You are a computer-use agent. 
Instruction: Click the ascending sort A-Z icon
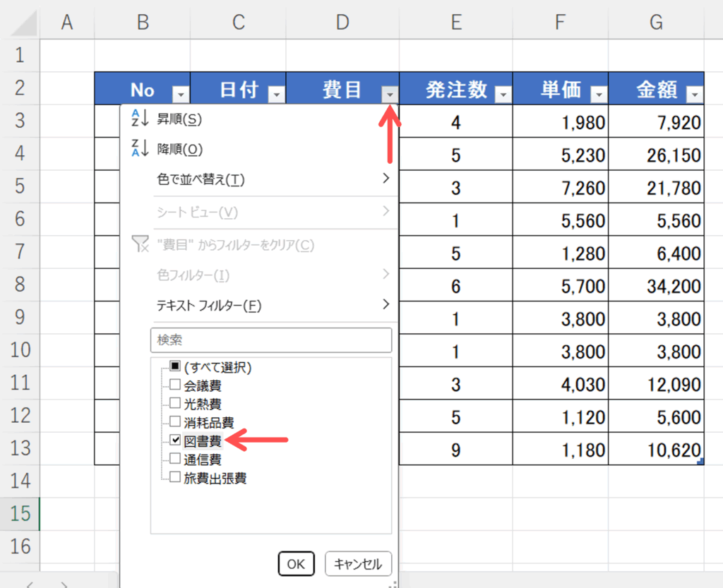141,120
